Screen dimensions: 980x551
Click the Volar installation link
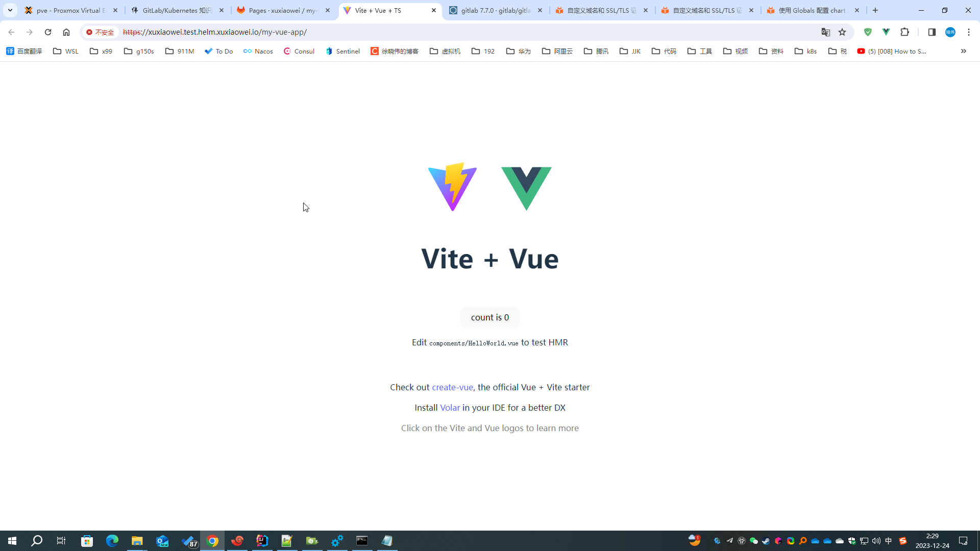tap(450, 407)
